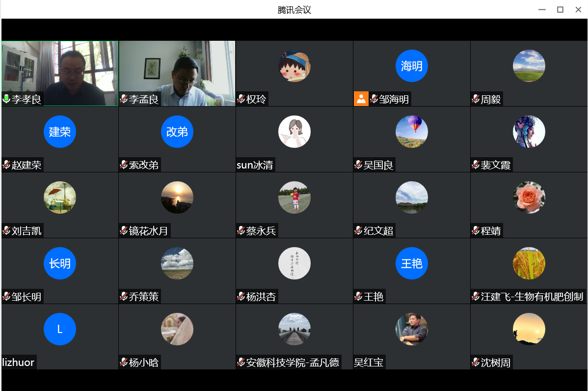Click the muted mic icon next to 赵建荣
This screenshot has height=391, width=588.
(6, 165)
